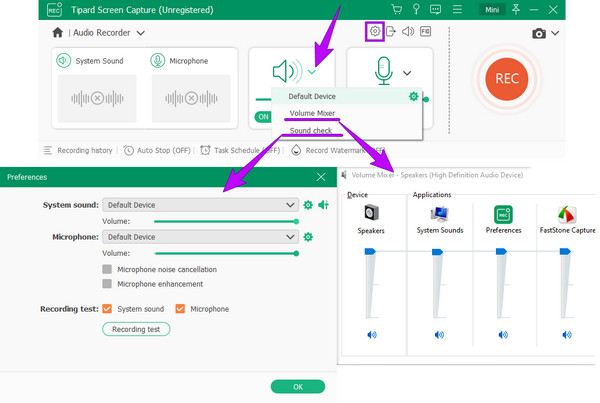Click the Microphone icon in source panel

click(x=157, y=60)
